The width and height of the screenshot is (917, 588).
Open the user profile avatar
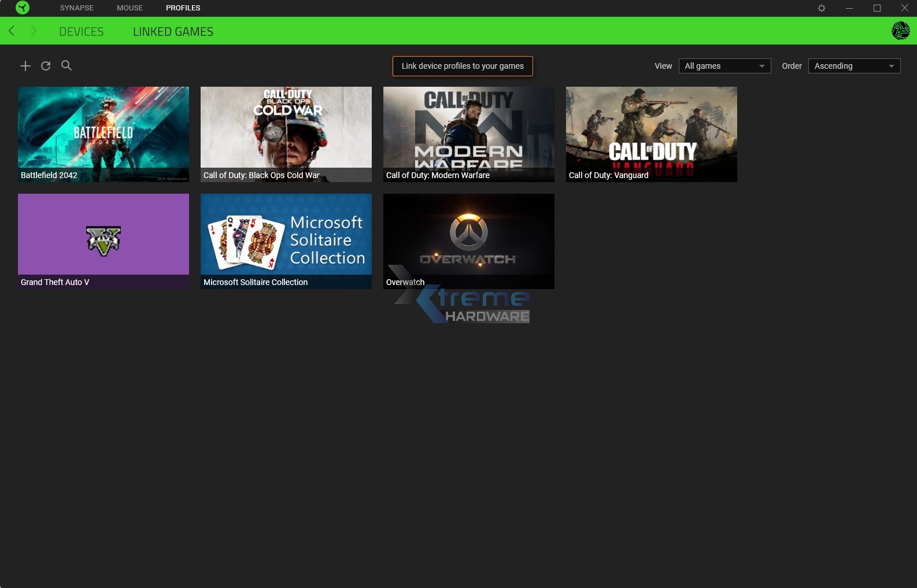coord(900,31)
